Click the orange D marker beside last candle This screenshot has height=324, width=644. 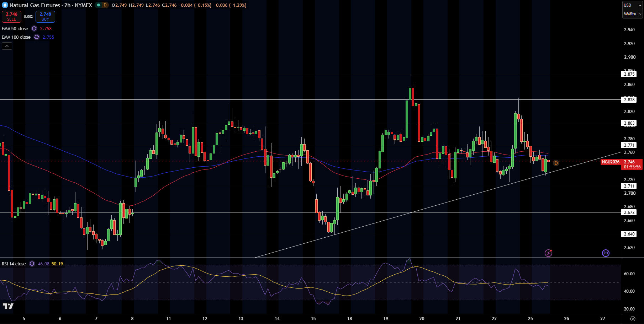(556, 163)
